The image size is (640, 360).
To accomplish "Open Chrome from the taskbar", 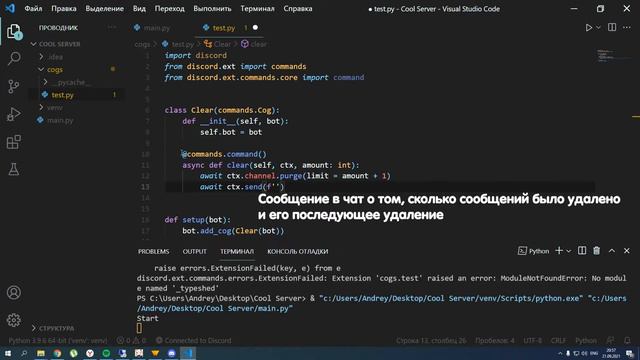I will tap(57, 353).
